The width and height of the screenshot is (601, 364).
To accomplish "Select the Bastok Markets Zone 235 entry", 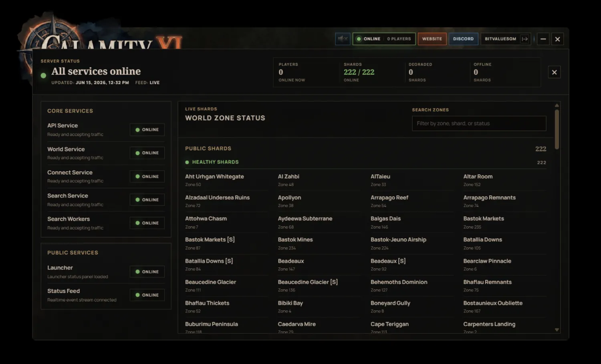I will (505, 223).
